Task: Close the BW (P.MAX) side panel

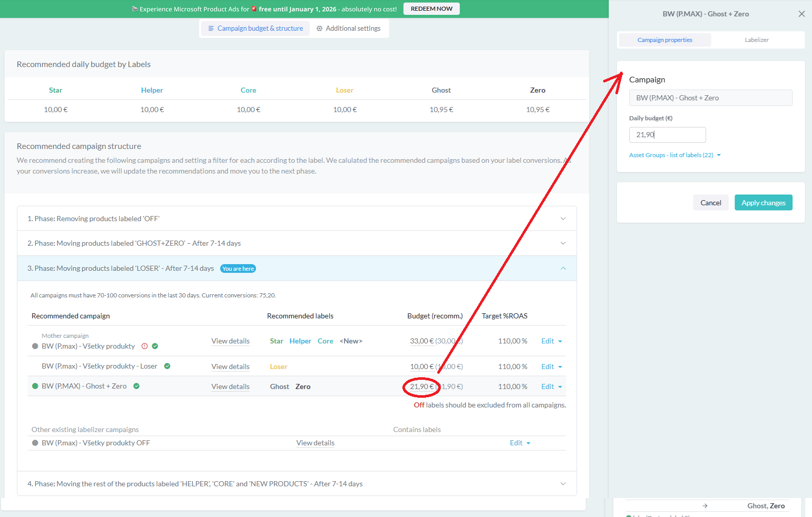Action: click(801, 14)
